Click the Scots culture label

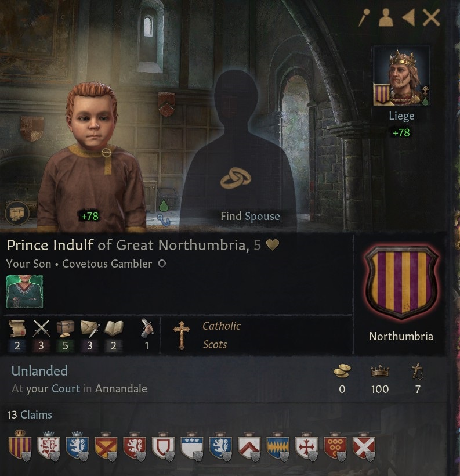click(215, 345)
